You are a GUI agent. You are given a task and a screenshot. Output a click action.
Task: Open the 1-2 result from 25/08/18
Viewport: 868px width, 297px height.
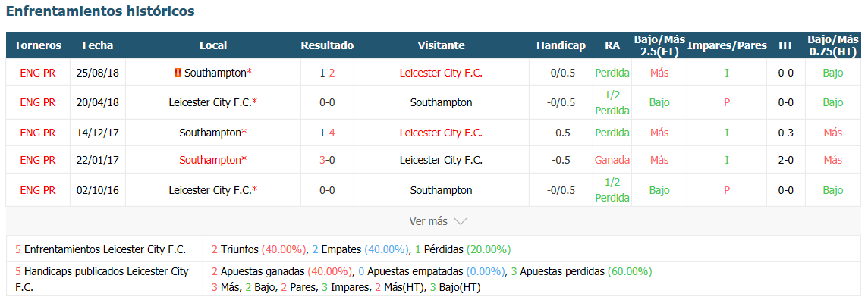pos(327,73)
